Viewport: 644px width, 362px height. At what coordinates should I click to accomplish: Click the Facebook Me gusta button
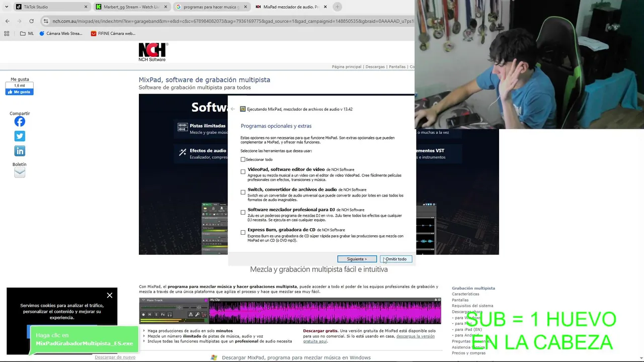pos(19,92)
